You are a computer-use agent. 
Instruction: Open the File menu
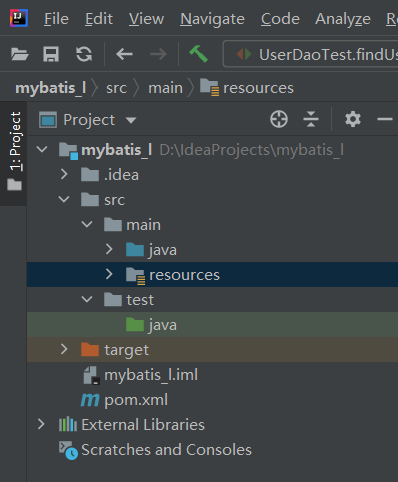56,19
